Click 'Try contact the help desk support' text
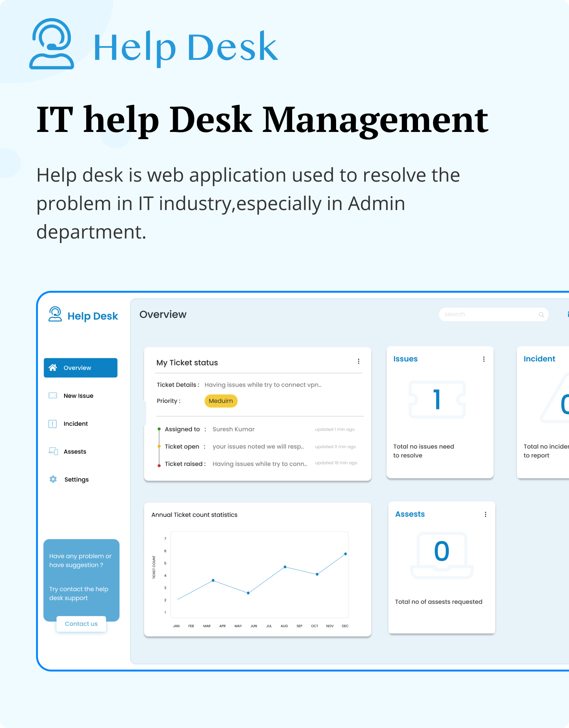 79,593
